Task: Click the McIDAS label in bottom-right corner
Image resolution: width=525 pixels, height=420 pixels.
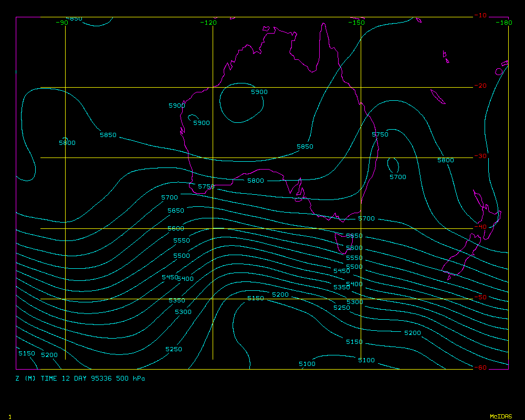Action: click(500, 416)
